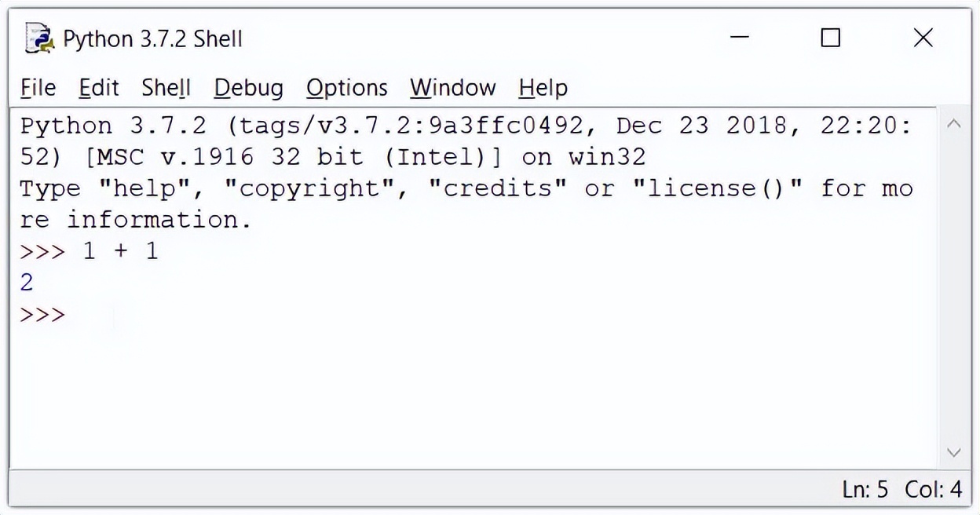Click the Col: 4 status indicator

(x=934, y=489)
